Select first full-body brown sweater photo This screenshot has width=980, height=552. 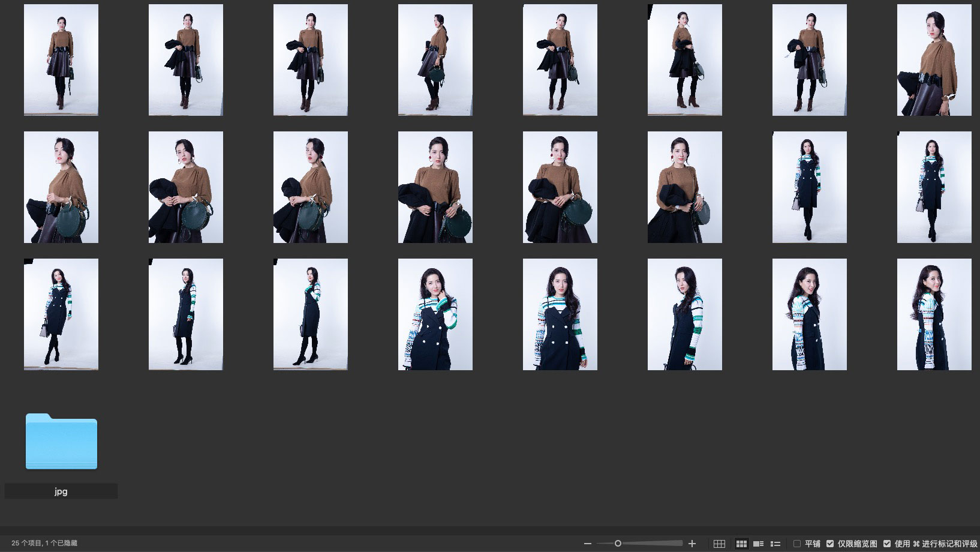tap(61, 59)
